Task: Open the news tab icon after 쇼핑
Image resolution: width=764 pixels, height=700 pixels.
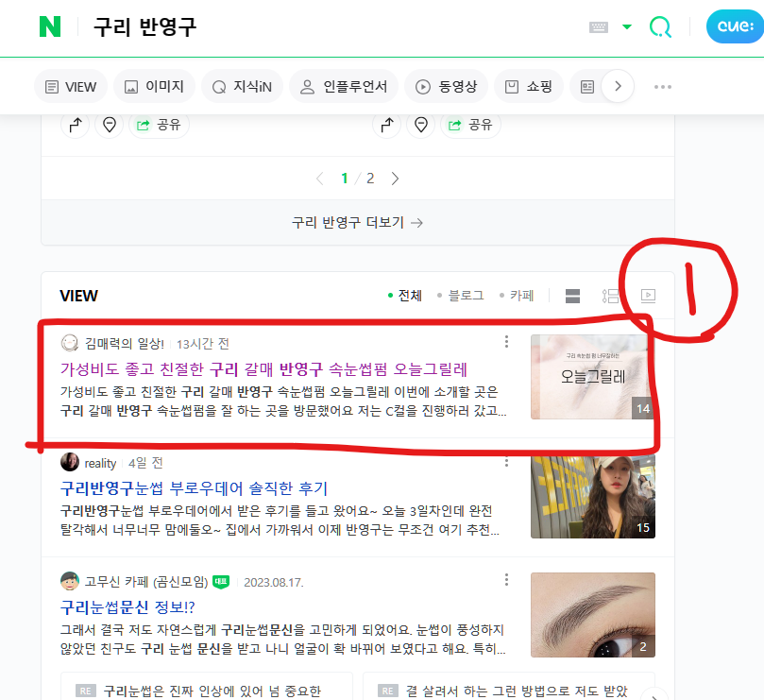Action: click(587, 87)
